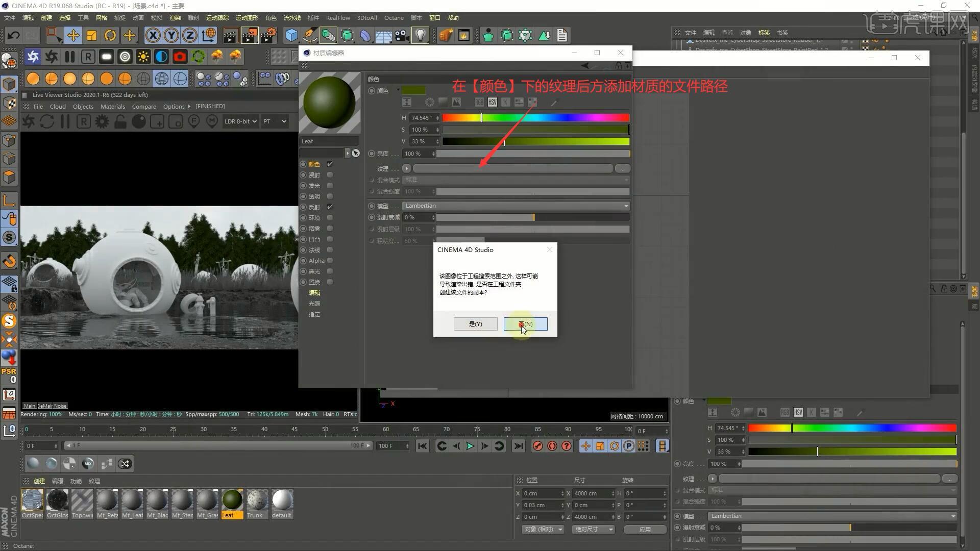Click the Octane sun daylight icon

(x=143, y=57)
